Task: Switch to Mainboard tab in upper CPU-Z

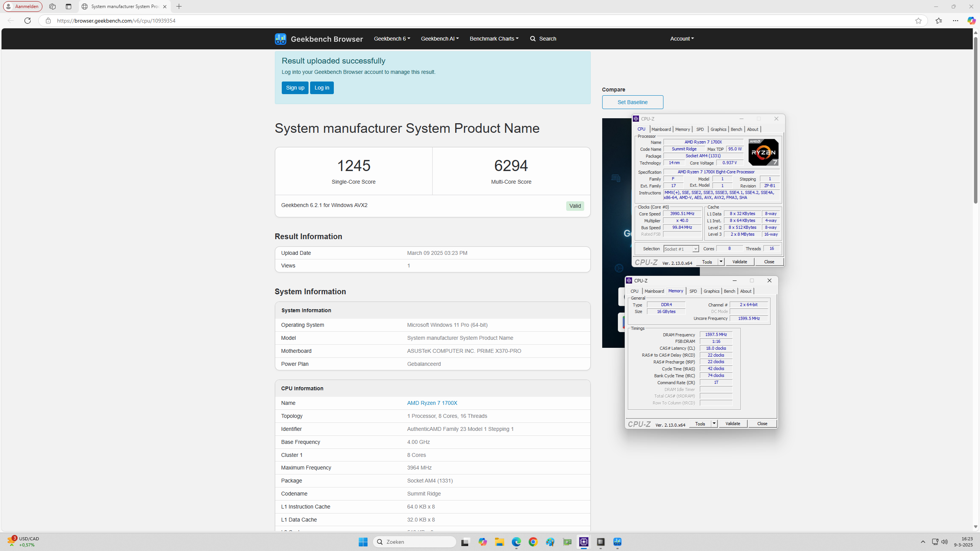Action: pos(661,129)
